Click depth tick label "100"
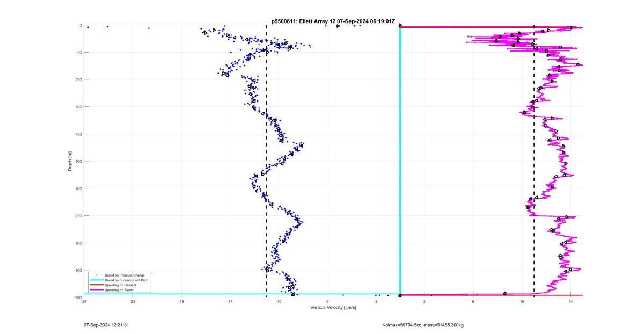The width and height of the screenshot is (644, 334). [x=78, y=53]
